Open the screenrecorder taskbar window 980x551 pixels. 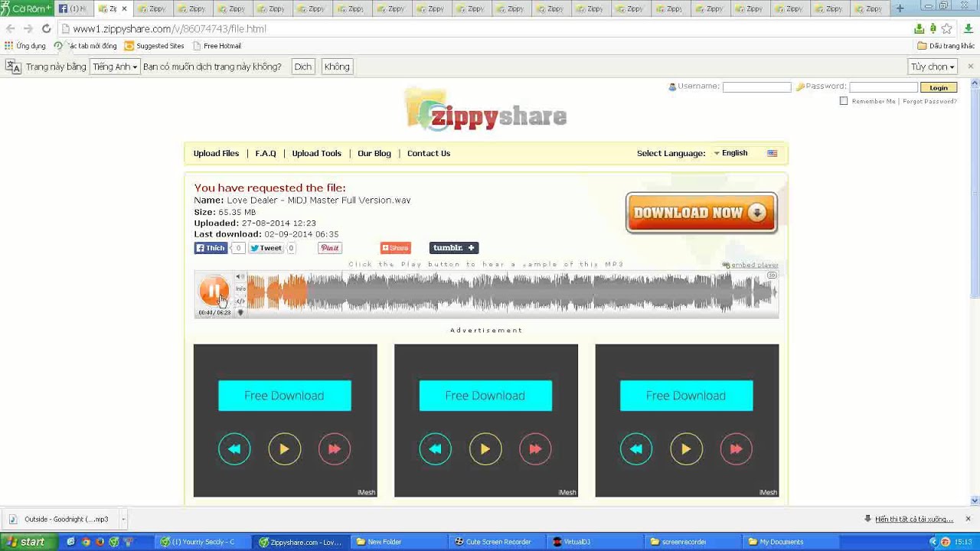coord(692,542)
